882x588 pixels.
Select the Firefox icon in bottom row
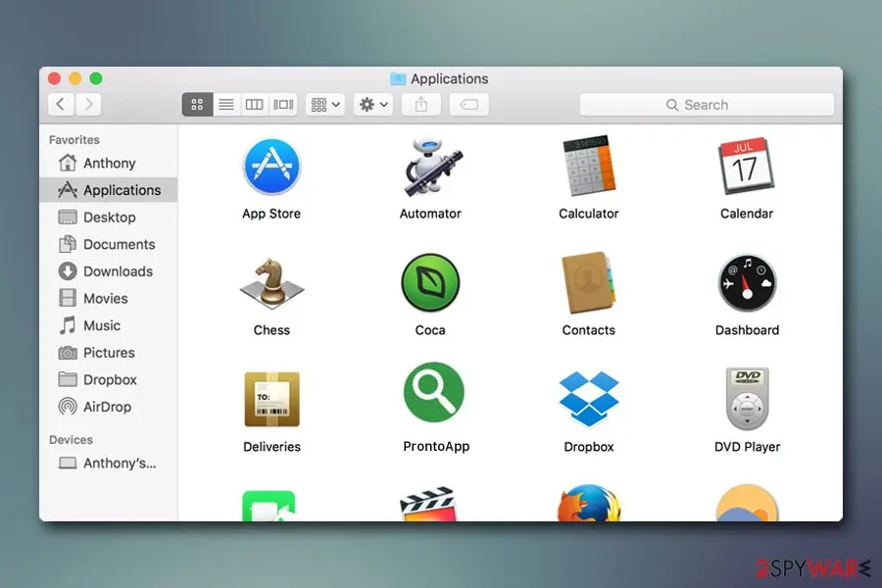tap(588, 503)
